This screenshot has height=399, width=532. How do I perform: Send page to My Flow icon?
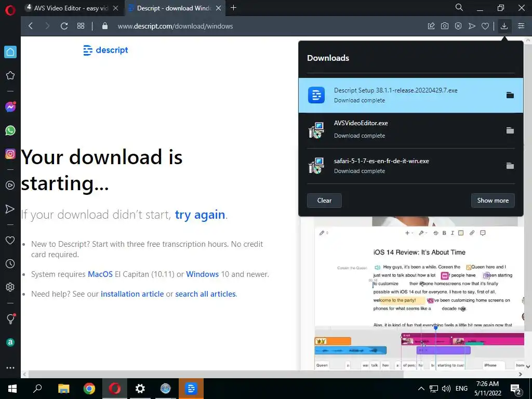[472, 26]
